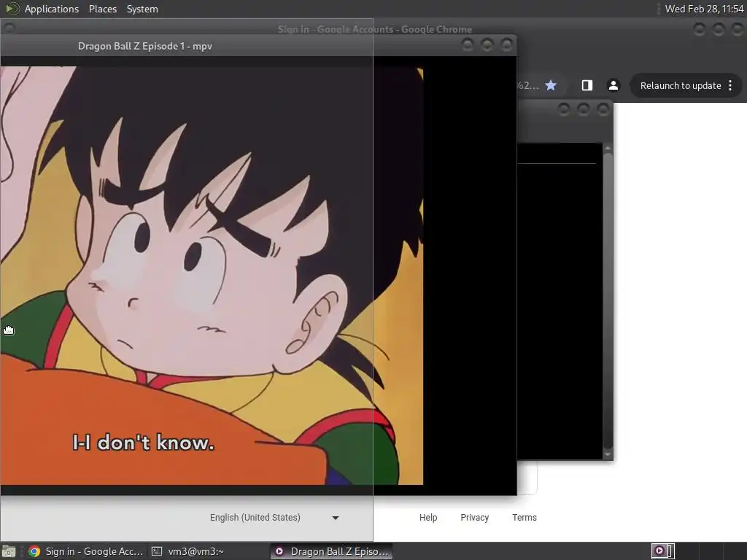This screenshot has width=747, height=560.
Task: Open the clock showing Wed Feb 28
Action: [x=704, y=9]
